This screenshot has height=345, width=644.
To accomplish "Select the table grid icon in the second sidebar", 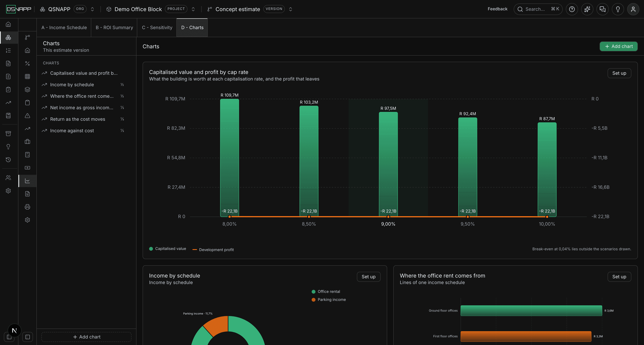I will point(27,76).
